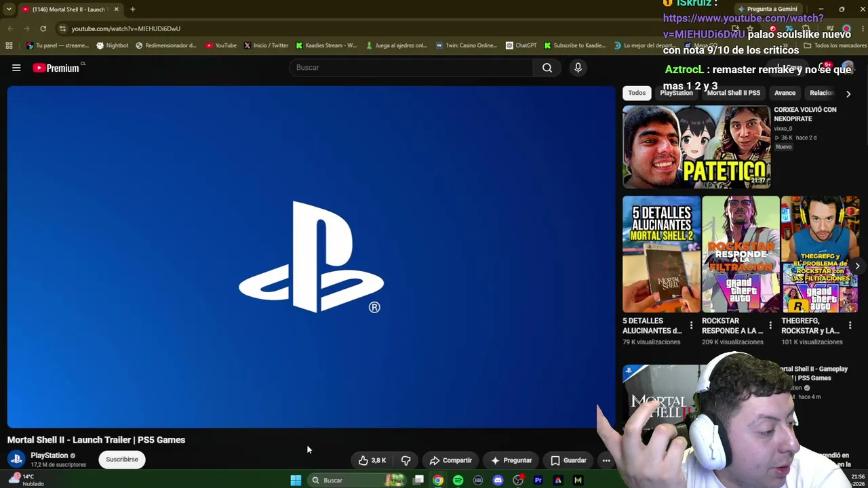Select the 'PlayStation' filter chip
The width and height of the screenshot is (868, 488).
coord(676,93)
